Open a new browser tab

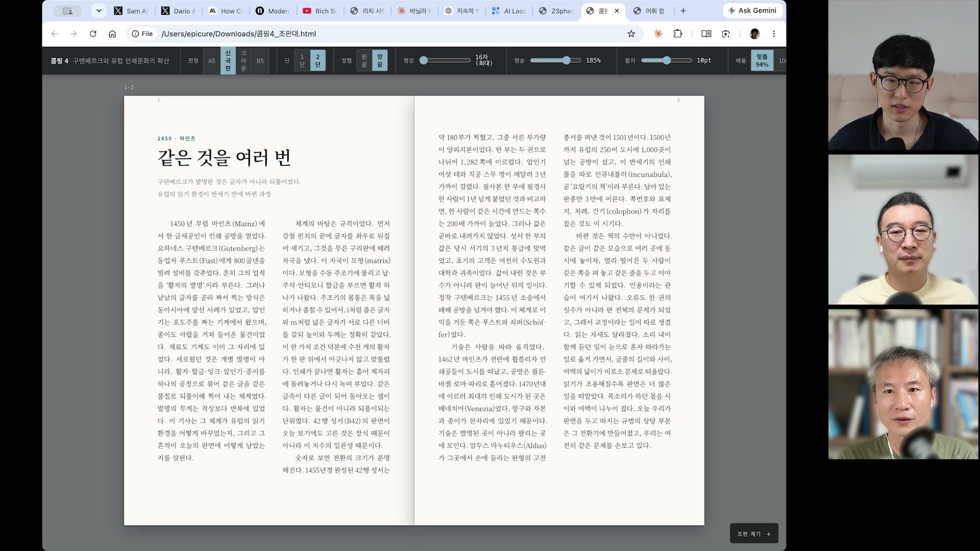coord(683,11)
